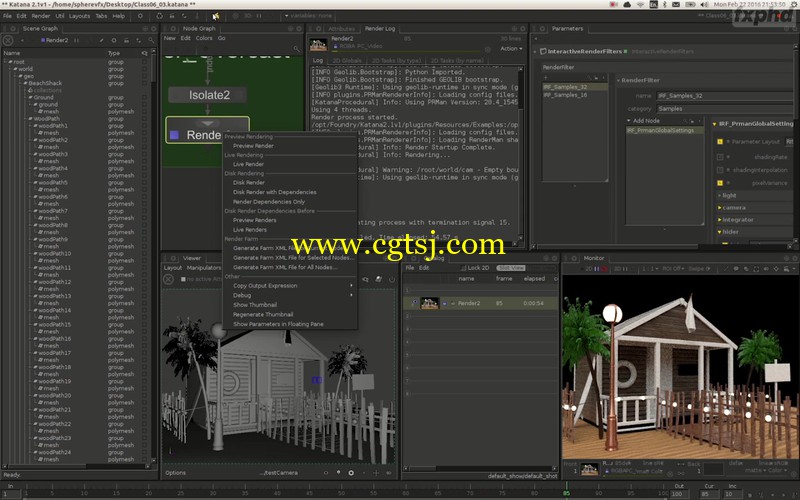
Task: Open the Render menu in the menu bar
Action: pyautogui.click(x=41, y=16)
